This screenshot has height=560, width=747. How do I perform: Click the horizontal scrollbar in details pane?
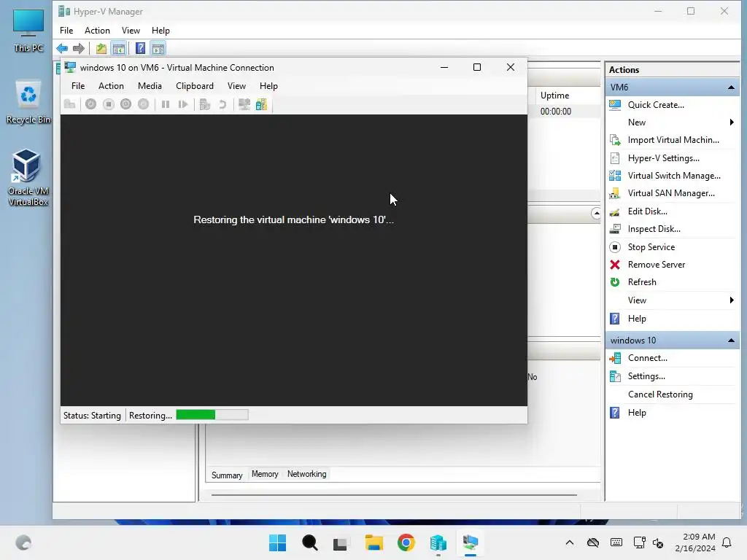[x=394, y=495]
